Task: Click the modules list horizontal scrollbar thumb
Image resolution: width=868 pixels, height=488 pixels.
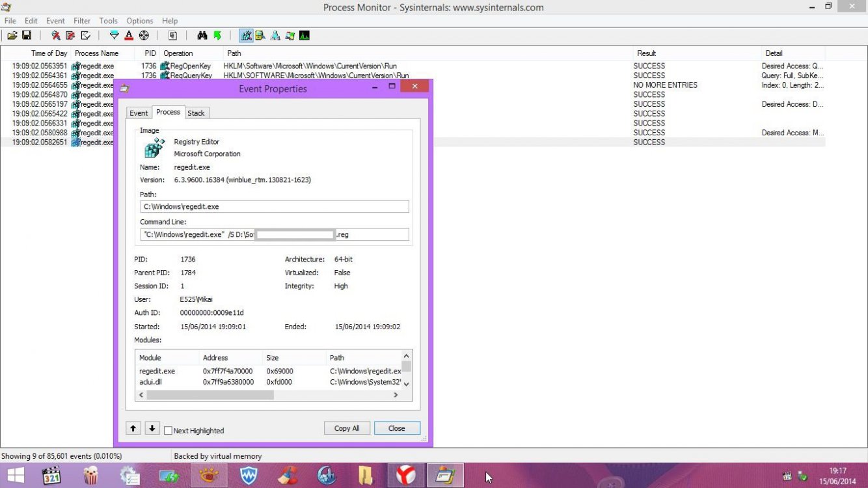Action: click(x=210, y=395)
